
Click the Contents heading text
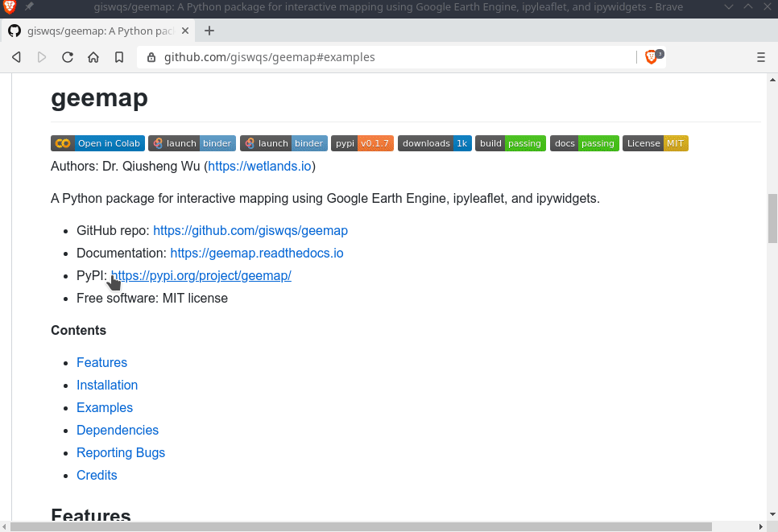pyautogui.click(x=78, y=330)
